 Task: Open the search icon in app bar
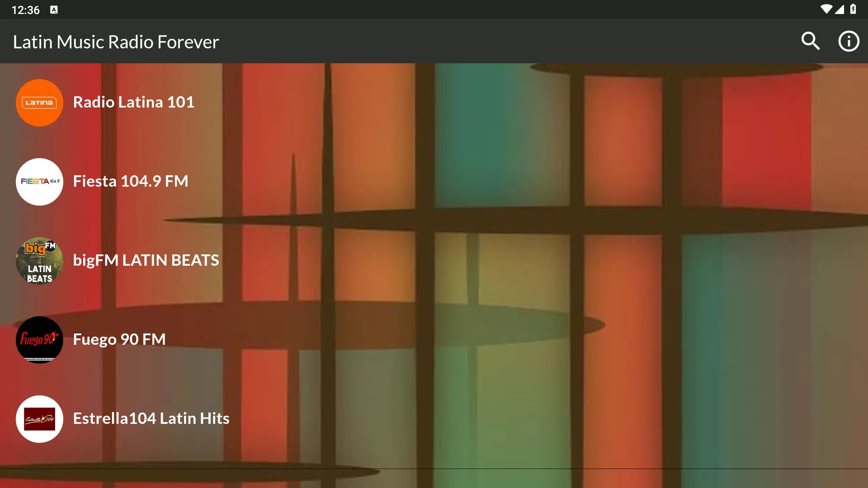[x=811, y=41]
